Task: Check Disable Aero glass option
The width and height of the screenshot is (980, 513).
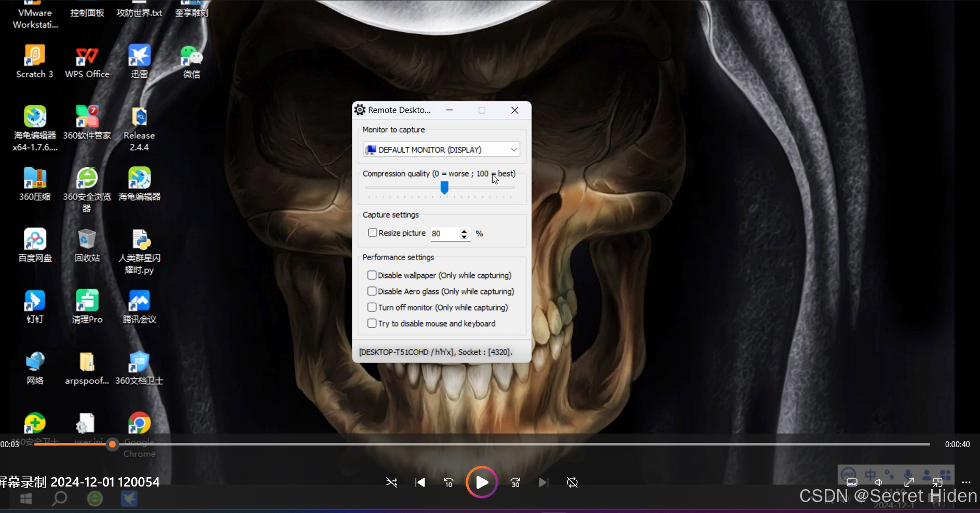Action: (372, 291)
